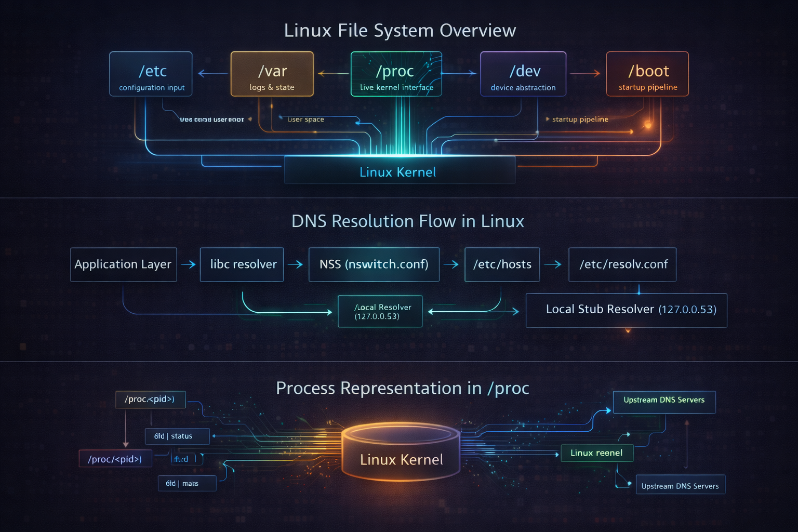Select the /proc heading in the green box
The image size is (798, 532).
395,71
